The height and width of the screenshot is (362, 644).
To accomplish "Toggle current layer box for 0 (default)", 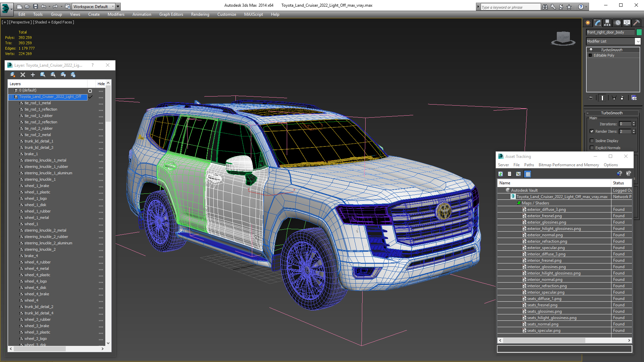I will [x=90, y=91].
